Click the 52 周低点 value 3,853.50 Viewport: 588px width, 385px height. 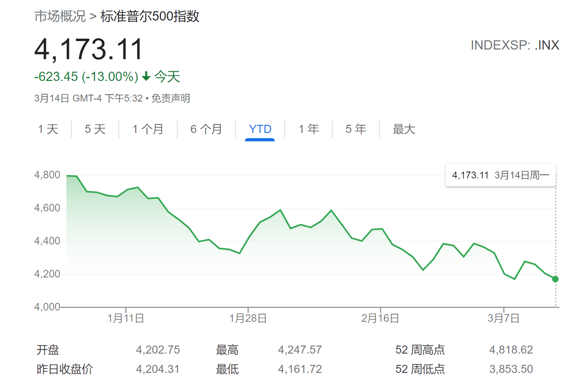tap(511, 369)
